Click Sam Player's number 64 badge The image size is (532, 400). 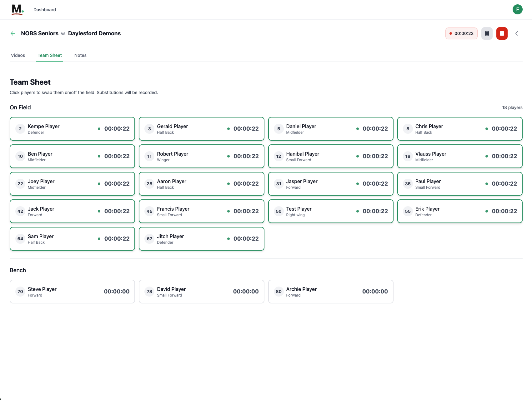tap(20, 239)
